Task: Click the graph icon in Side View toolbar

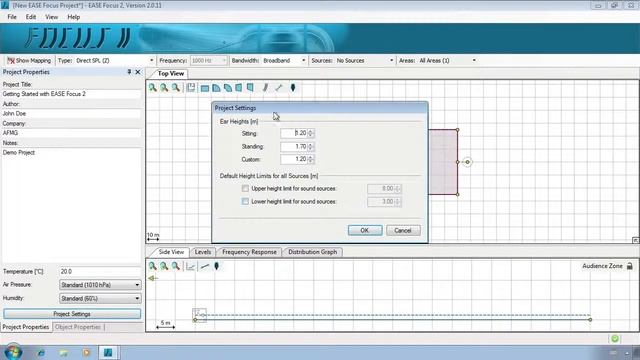Action: tap(191, 266)
